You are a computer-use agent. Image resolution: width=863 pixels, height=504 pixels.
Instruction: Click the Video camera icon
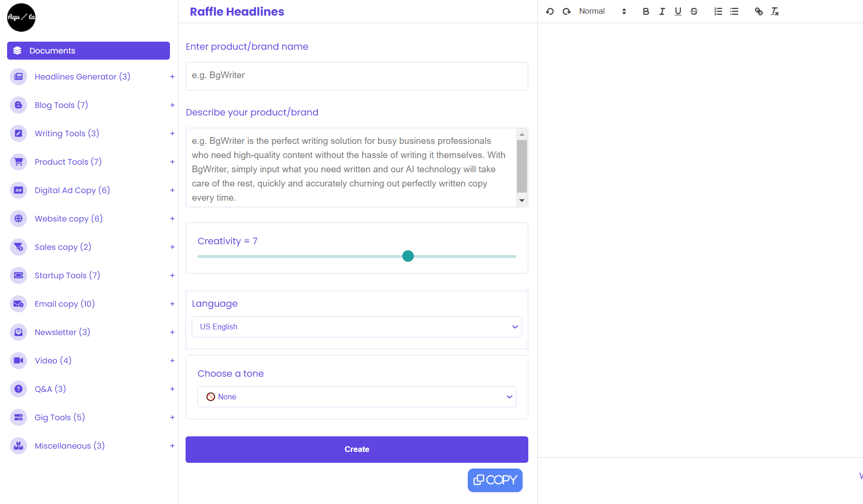pyautogui.click(x=18, y=361)
